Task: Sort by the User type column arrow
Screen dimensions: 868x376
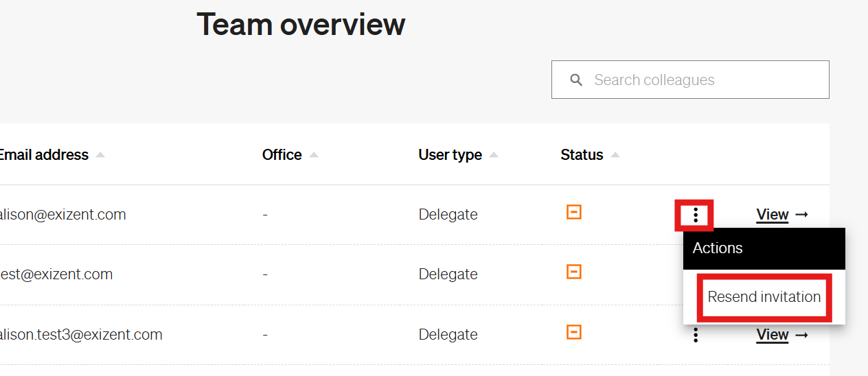Action: click(x=494, y=155)
